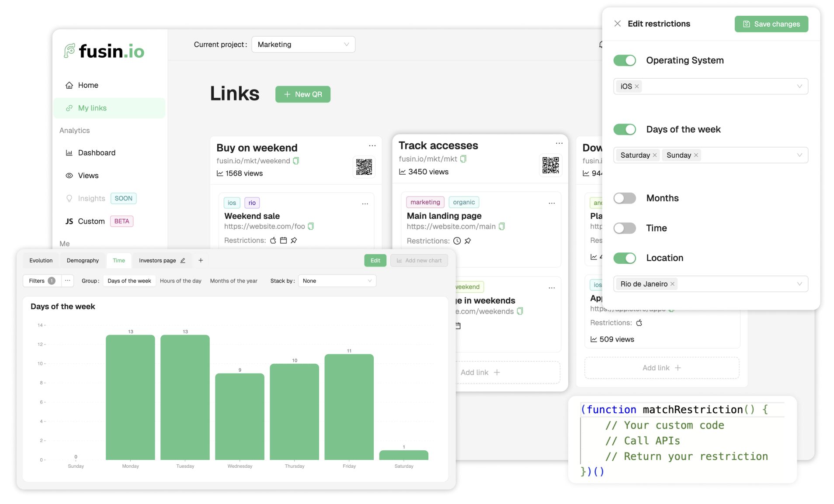The height and width of the screenshot is (504, 834).
Task: Close the Edit restrictions panel
Action: [x=617, y=24]
